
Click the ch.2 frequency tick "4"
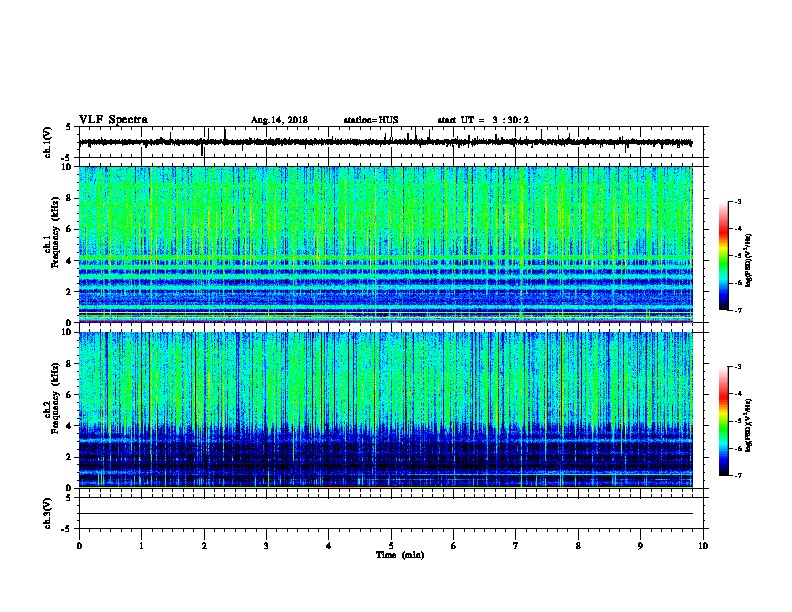(69, 426)
